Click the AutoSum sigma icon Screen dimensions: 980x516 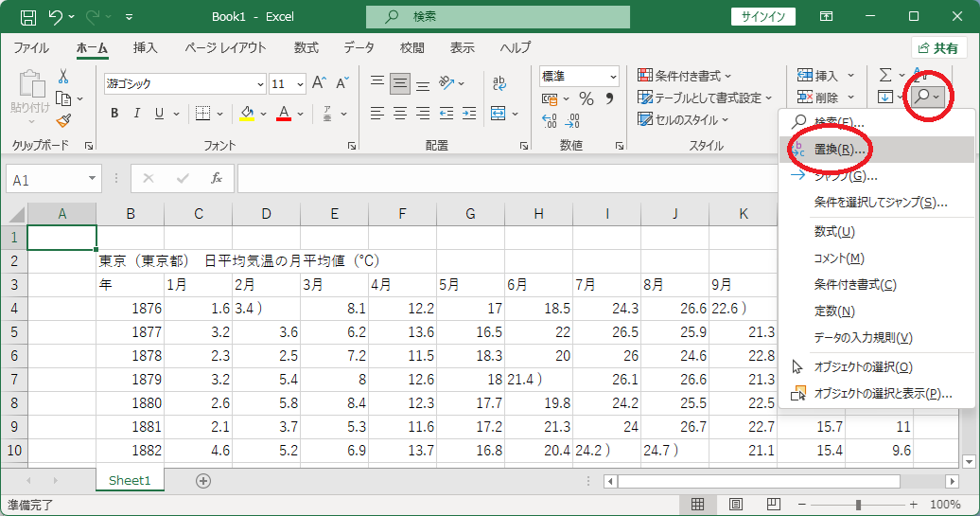[x=885, y=75]
